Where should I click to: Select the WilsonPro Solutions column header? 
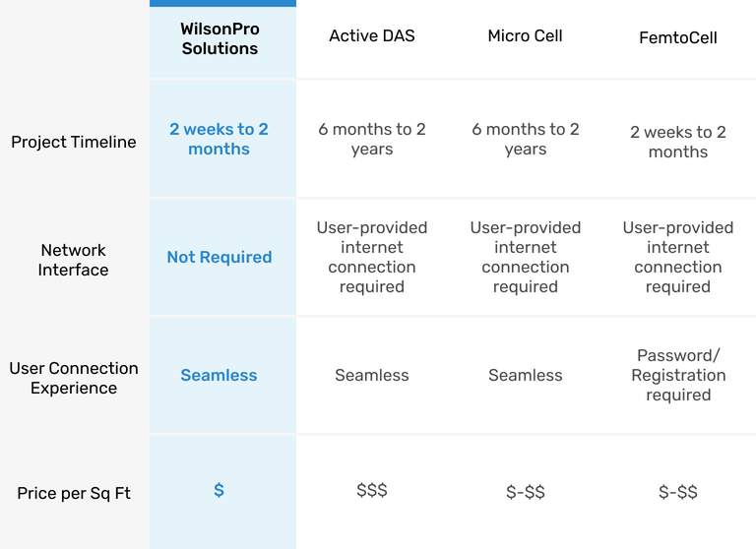220,39
